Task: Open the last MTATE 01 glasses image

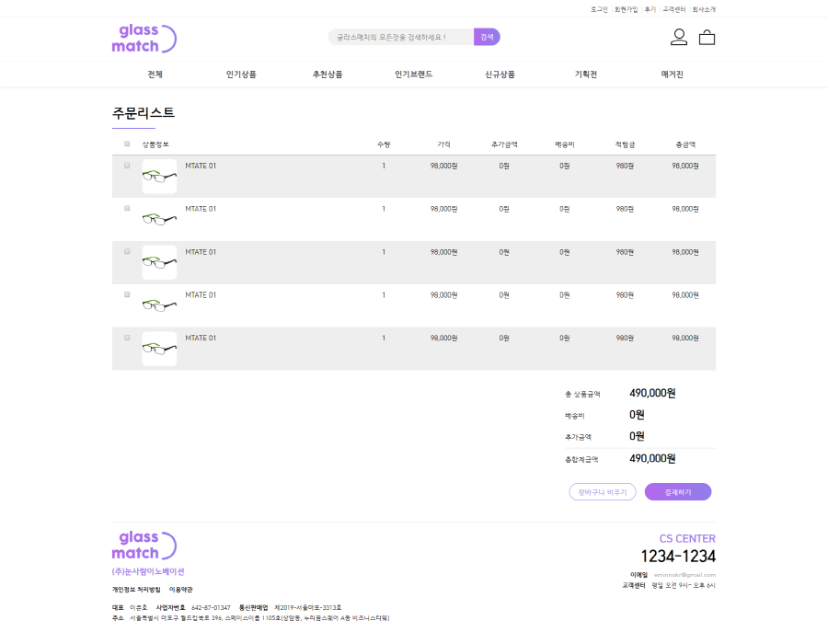Action: click(x=159, y=349)
